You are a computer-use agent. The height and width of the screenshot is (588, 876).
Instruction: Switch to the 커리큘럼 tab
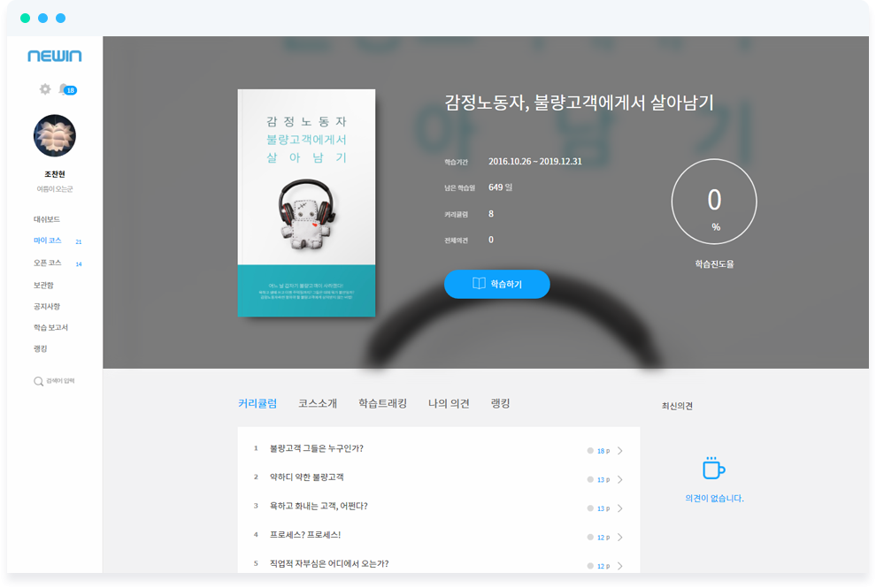point(257,403)
